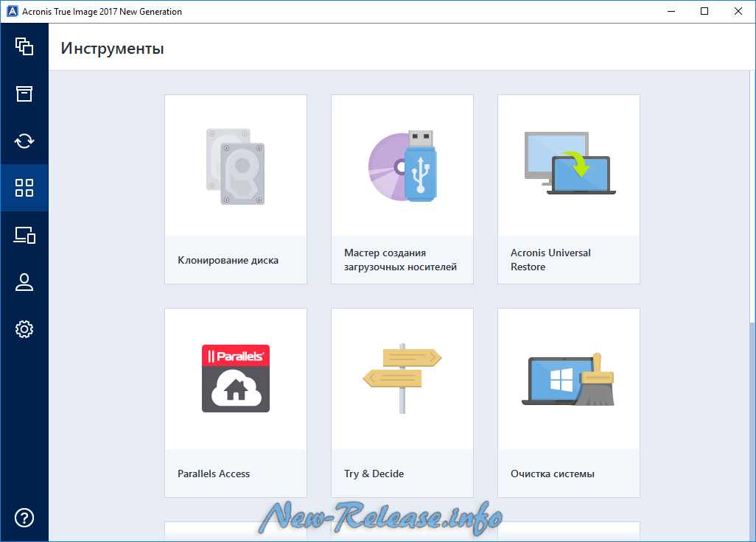This screenshot has width=756, height=542.
Task: Click the Parallels Access cloud-house icon
Action: [236, 379]
